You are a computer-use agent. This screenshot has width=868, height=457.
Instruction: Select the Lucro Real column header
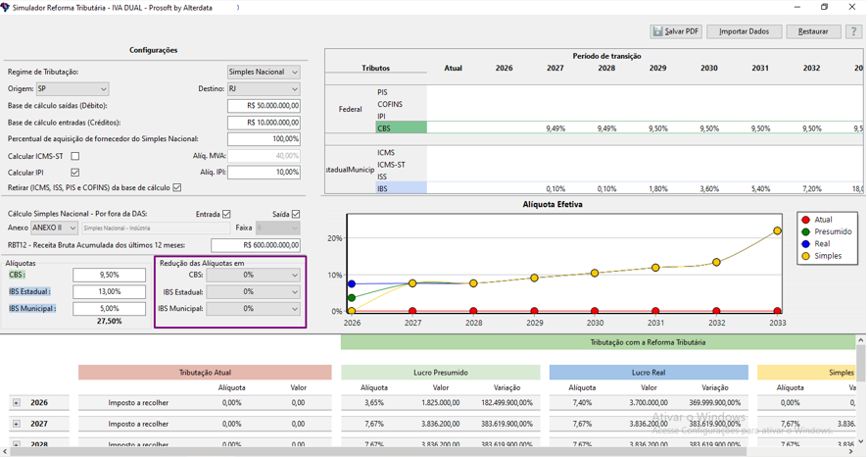pos(649,373)
